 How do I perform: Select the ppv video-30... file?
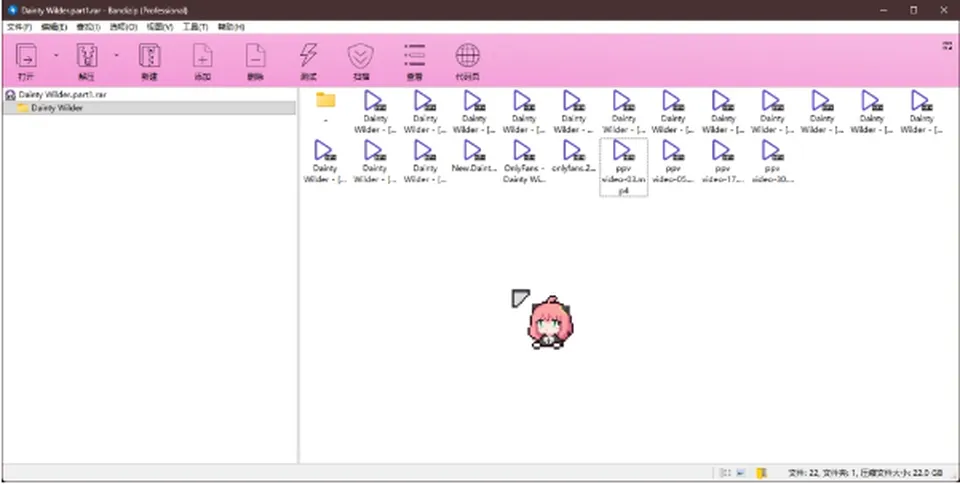click(x=773, y=162)
